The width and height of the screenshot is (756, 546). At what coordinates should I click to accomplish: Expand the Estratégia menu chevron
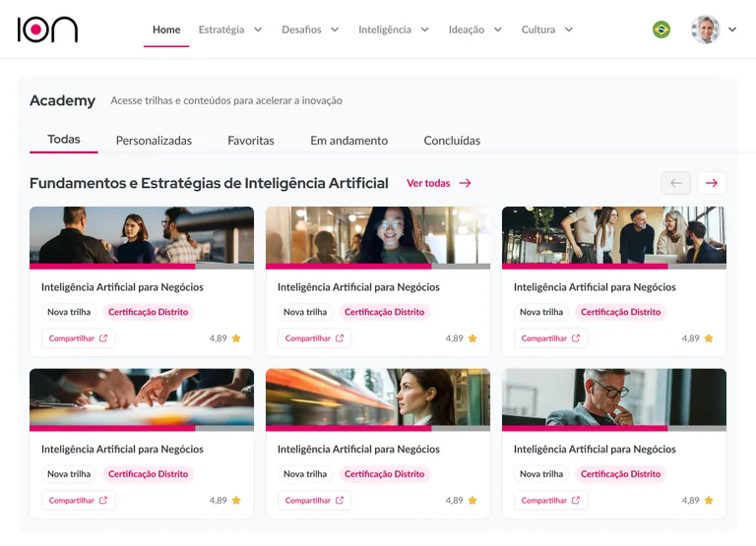(258, 30)
